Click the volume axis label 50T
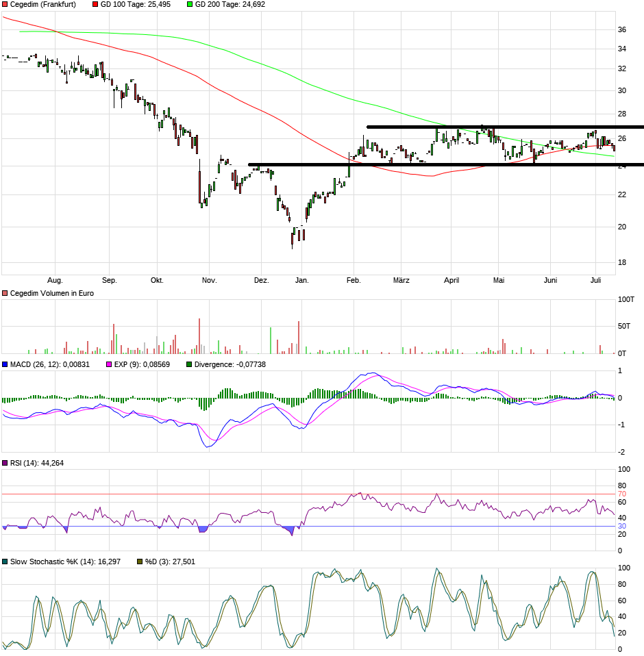The width and height of the screenshot is (644, 656). (x=624, y=327)
